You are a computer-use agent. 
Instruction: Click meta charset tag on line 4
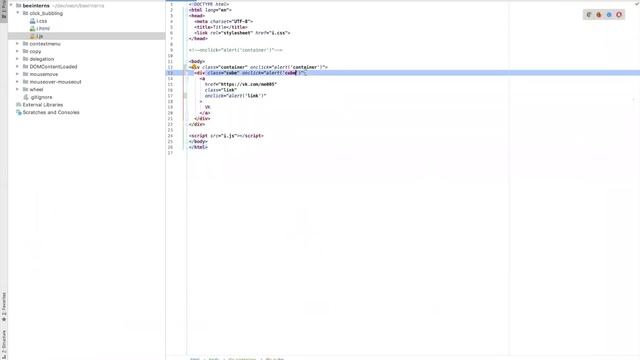point(224,21)
